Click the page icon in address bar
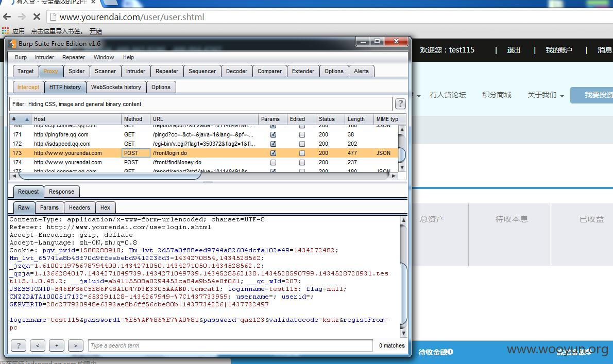 tap(53, 17)
